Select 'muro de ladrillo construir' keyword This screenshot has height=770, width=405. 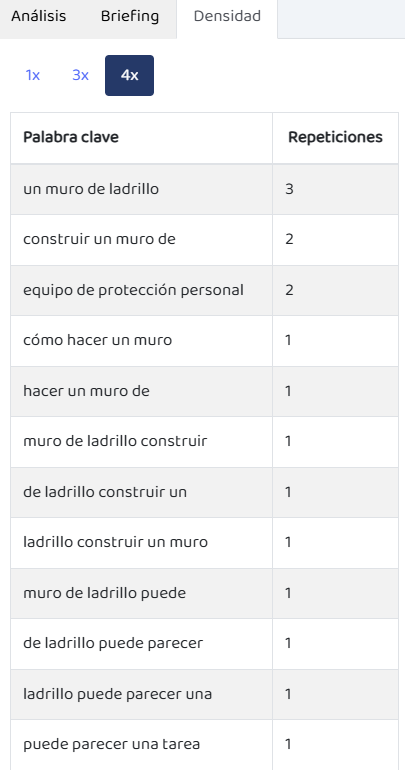point(115,441)
